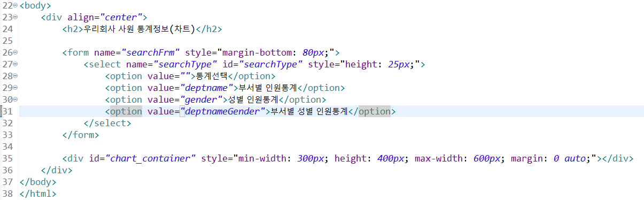This screenshot has width=644, height=200.
Task: Click the 부서별 인원통계 option text on line 29
Action: coord(268,88)
